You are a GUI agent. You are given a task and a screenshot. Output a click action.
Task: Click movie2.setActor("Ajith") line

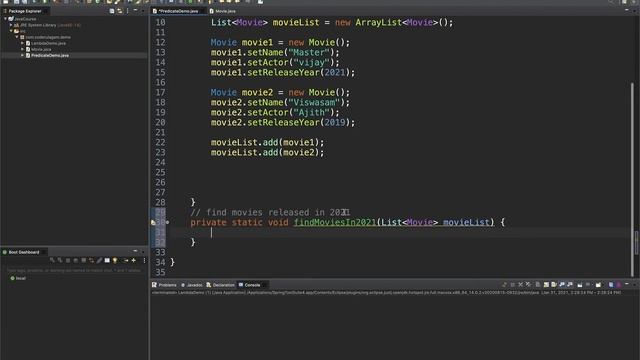click(x=275, y=112)
